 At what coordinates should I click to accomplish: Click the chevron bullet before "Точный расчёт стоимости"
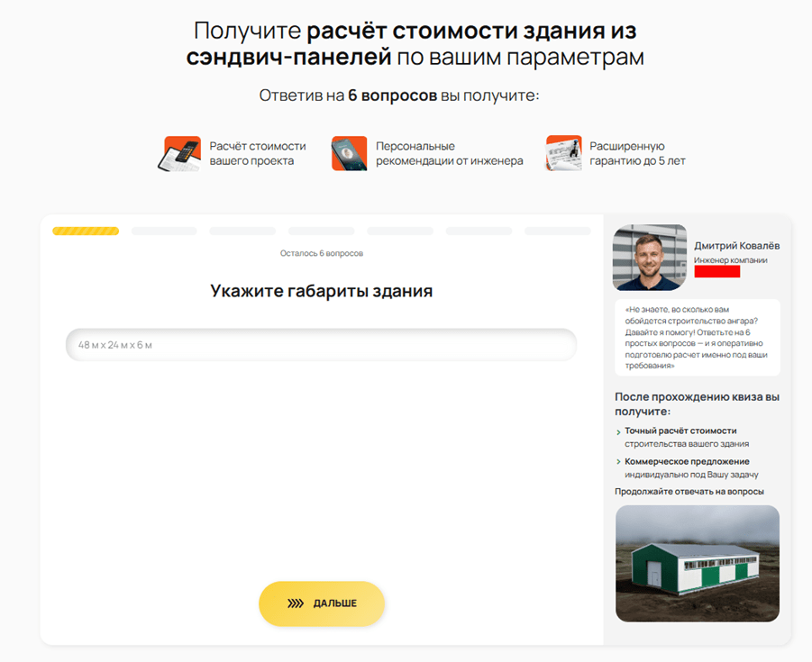[618, 432]
